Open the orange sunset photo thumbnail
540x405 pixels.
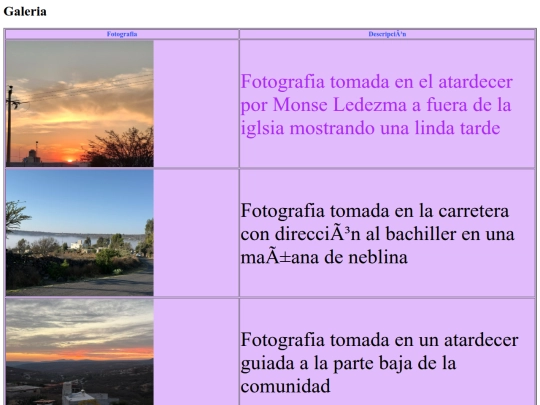tap(80, 104)
